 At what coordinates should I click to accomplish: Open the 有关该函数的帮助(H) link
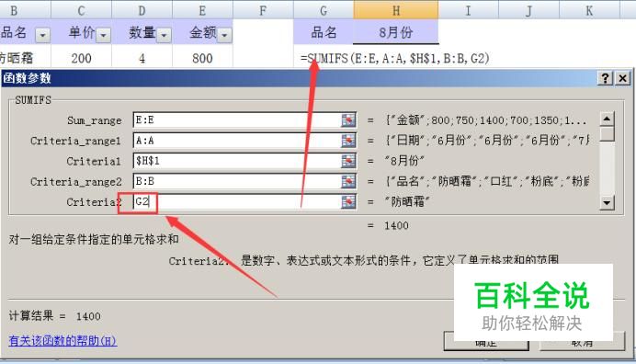click(x=62, y=340)
